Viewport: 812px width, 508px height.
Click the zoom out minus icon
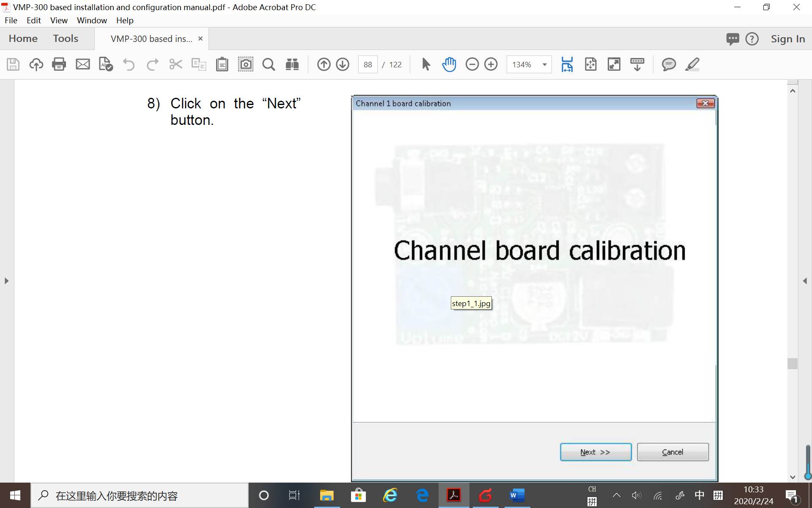(x=472, y=64)
